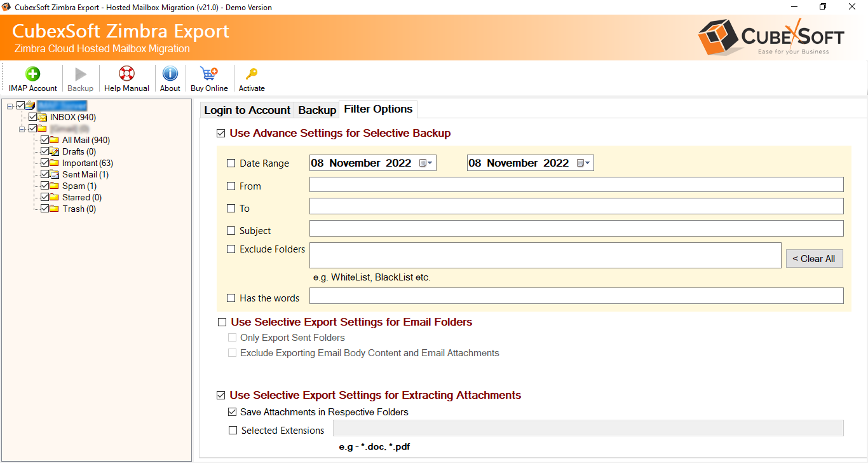Viewport: 868px width, 463px height.
Task: Collapse the root server tree node
Action: [10, 106]
